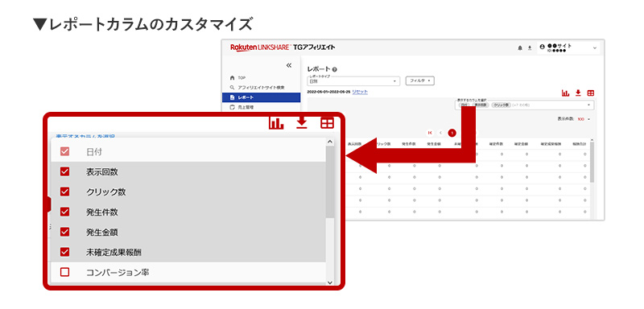The height and width of the screenshot is (309, 644).
Task: Collapse sidebar with double chevron icon
Action: coord(288,65)
